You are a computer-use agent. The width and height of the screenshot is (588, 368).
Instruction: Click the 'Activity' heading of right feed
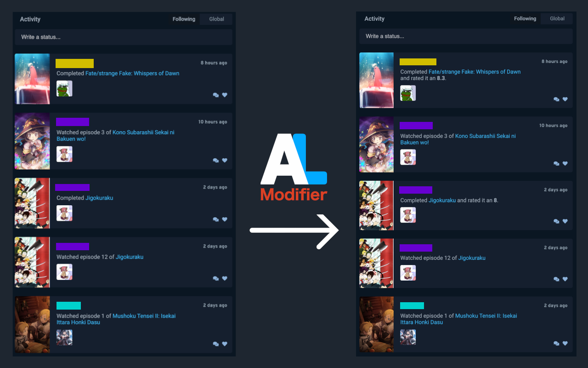click(374, 19)
